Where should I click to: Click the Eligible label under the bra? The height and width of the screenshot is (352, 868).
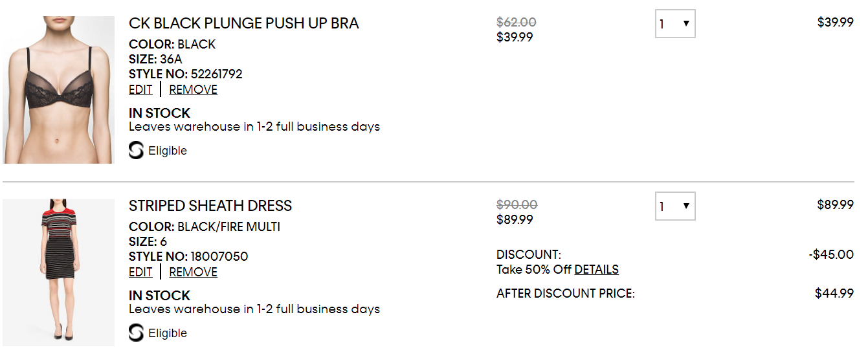168,151
